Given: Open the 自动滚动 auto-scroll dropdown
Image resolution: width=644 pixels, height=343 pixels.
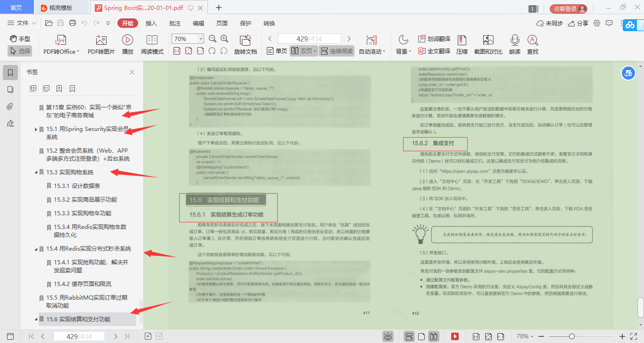Looking at the screenshot, I should (x=372, y=45).
